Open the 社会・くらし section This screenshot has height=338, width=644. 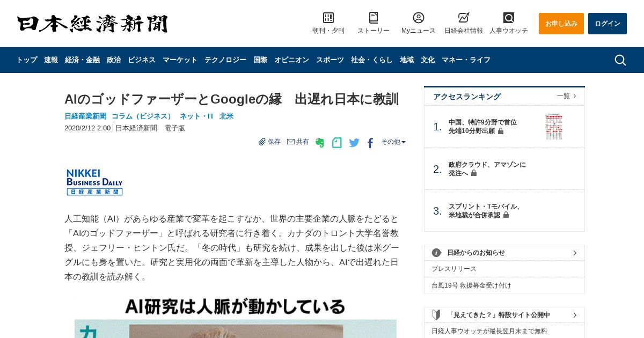click(372, 60)
